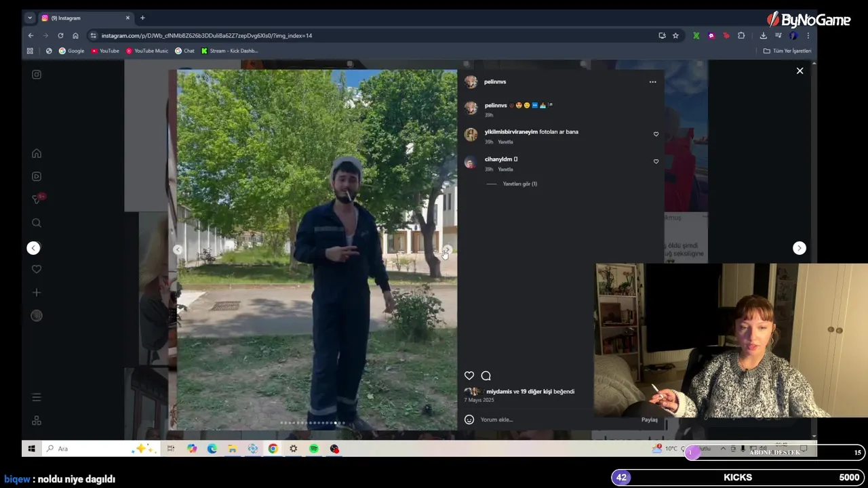Open the media control toolbar icon
Screen dimensions: 868x488
778,35
